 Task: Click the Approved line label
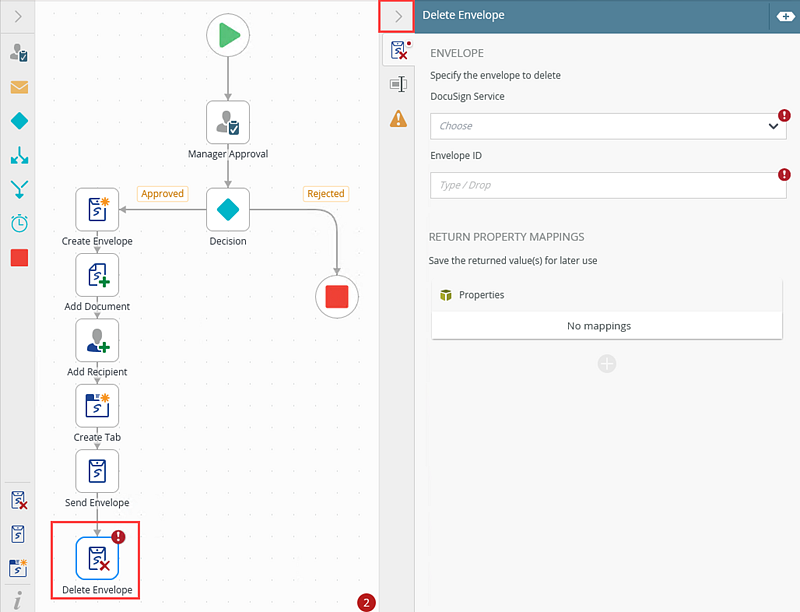tap(162, 194)
